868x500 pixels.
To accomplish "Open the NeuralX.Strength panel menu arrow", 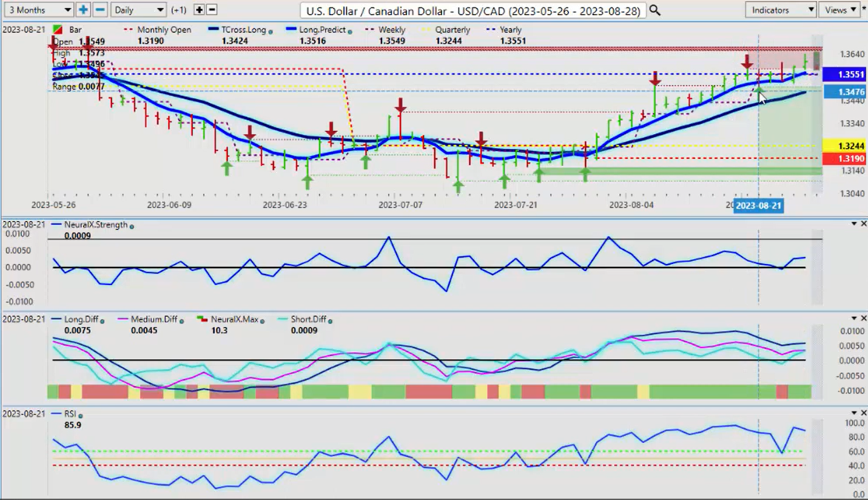I will pyautogui.click(x=853, y=224).
